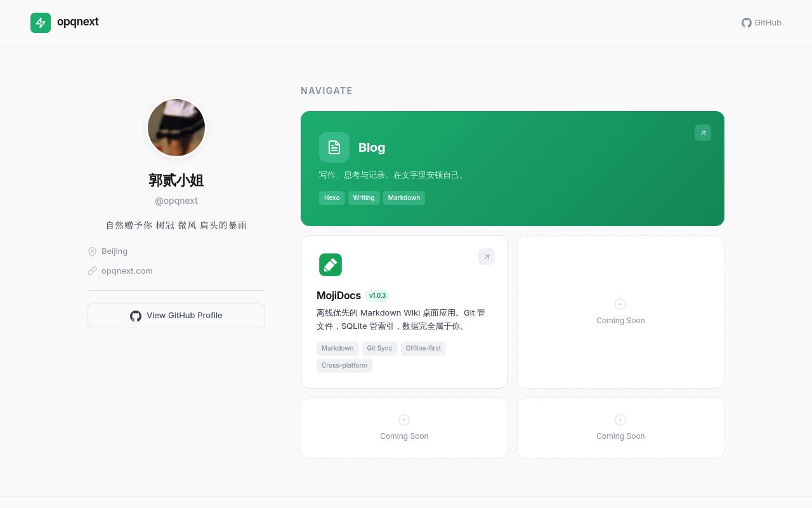
Task: Open MojiDocs using its arrow icon
Action: tap(487, 257)
